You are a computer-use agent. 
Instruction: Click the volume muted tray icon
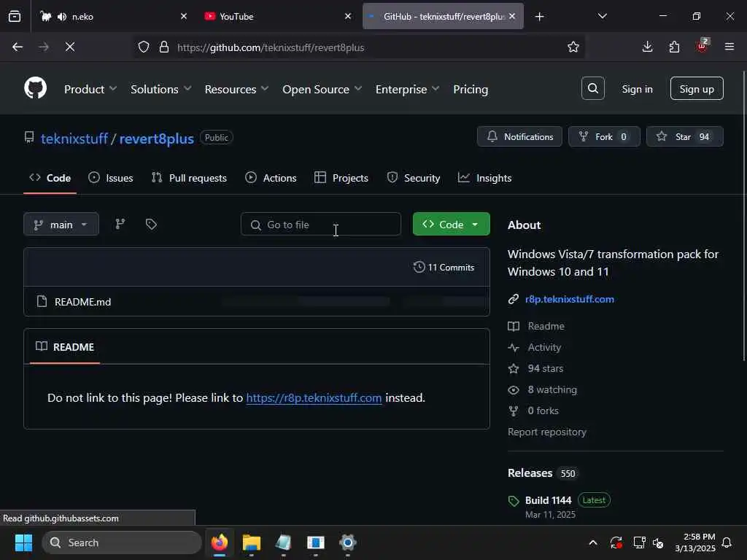pos(658,542)
